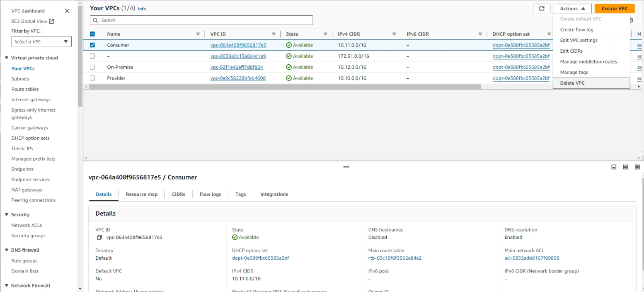Open the Select a VPC filter dropdown
The image size is (644, 292).
click(x=41, y=41)
